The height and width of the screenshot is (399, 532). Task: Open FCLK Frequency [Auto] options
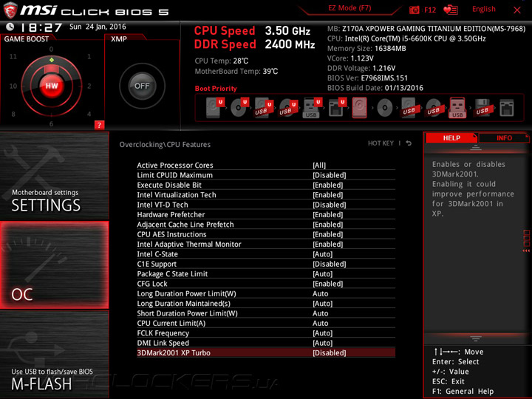click(322, 332)
